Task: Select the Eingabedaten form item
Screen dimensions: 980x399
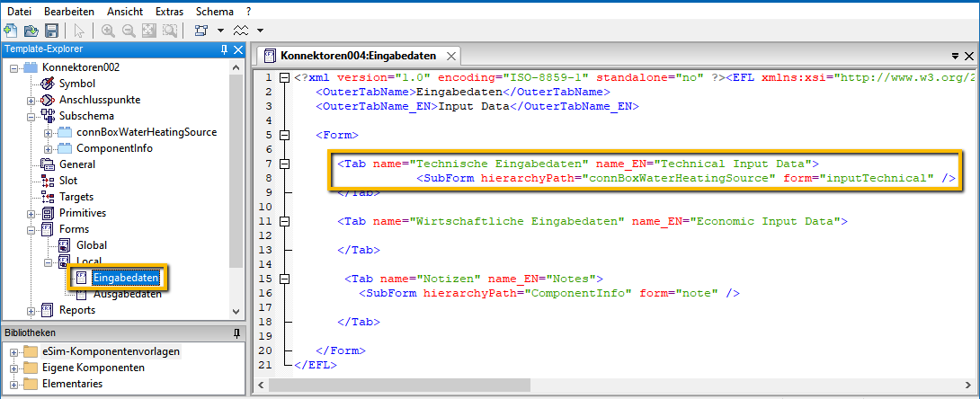Action: pos(125,278)
